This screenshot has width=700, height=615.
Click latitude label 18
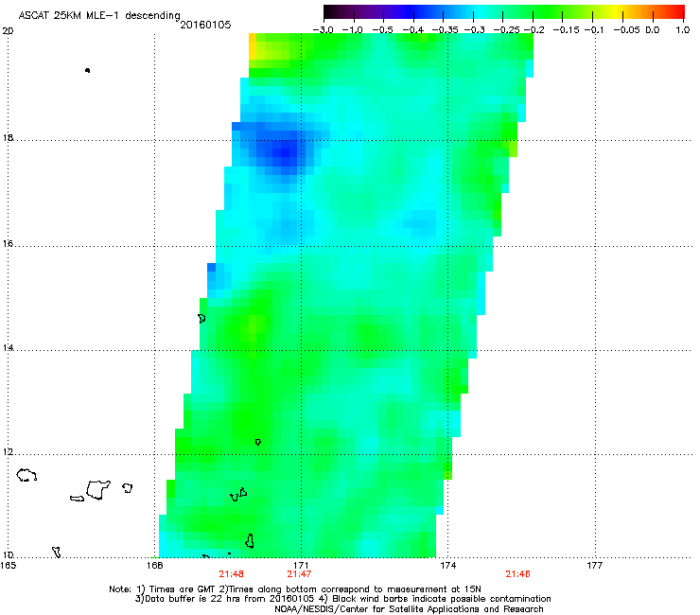tap(8, 137)
